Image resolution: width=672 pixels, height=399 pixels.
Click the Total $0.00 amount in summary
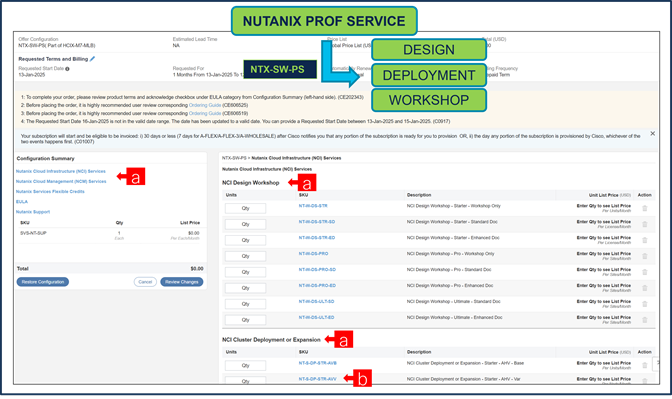[x=197, y=269]
